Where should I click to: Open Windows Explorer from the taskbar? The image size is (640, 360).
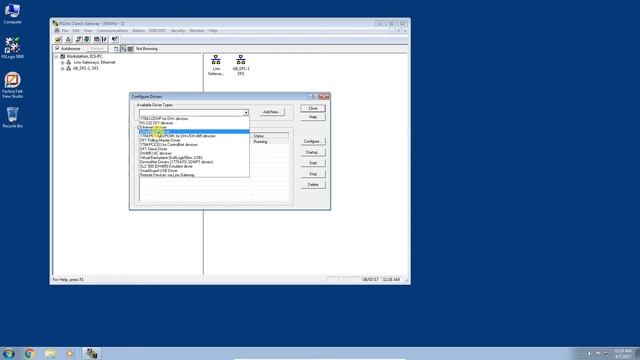click(50, 353)
